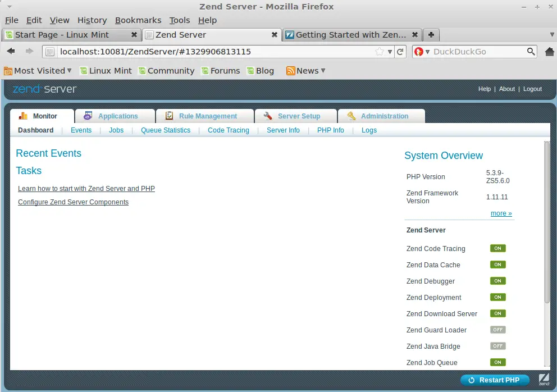557x392 pixels.
Task: Click the search magnifier icon
Action: click(531, 52)
